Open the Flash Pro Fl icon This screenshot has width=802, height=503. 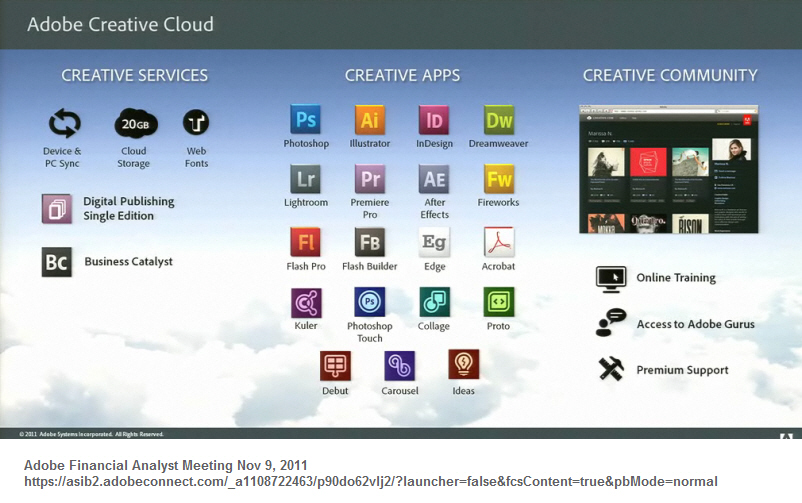pos(305,242)
